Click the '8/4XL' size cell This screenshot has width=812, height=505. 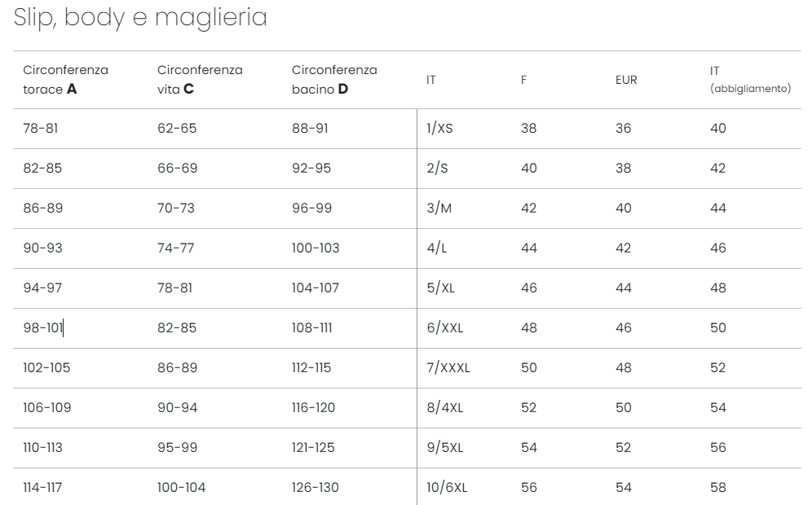click(445, 407)
